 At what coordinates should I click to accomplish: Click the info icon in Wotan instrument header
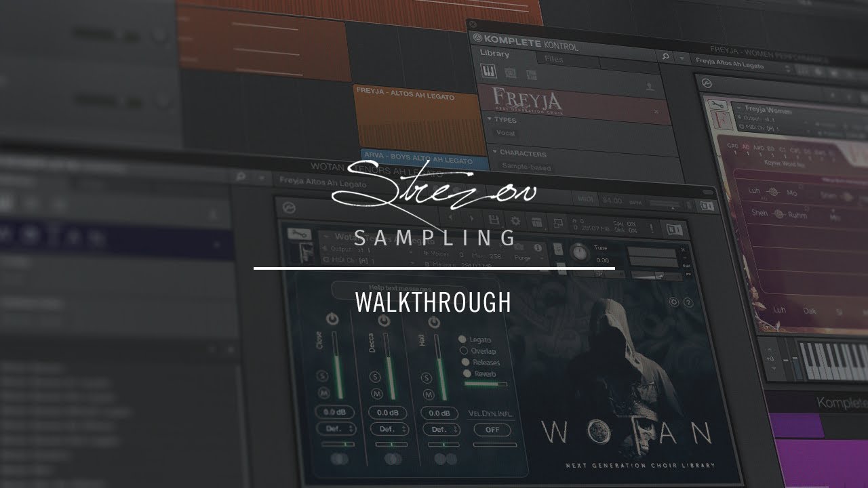click(539, 248)
